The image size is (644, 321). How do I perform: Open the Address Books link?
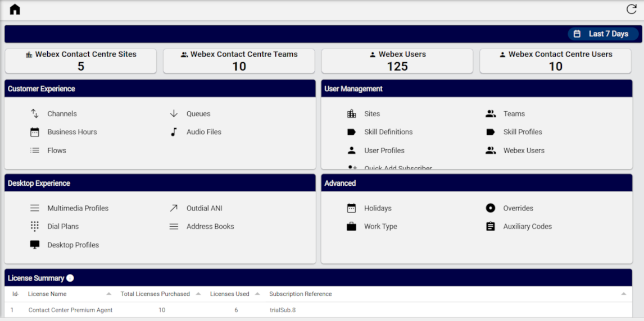[x=210, y=226]
